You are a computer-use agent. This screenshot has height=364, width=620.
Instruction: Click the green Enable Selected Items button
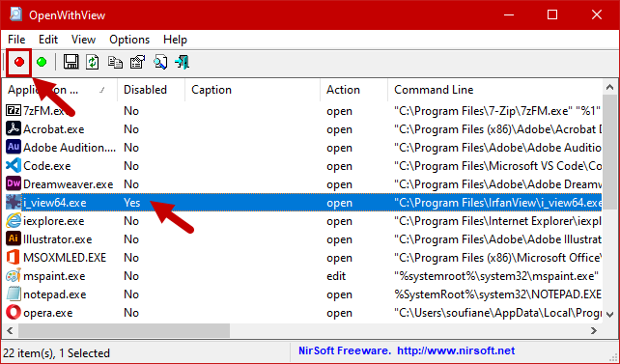42,62
